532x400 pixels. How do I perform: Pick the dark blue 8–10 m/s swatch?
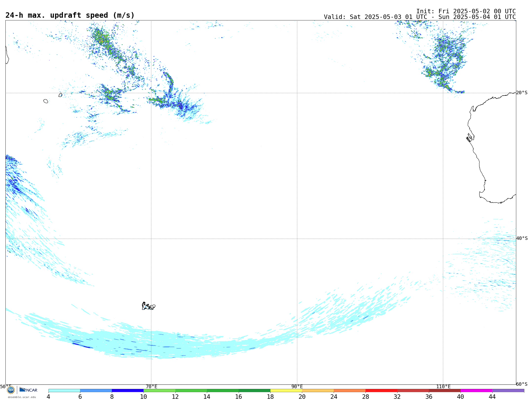[x=128, y=391]
